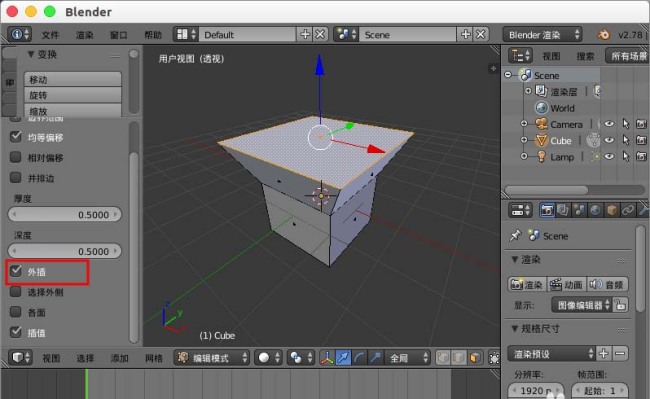Expand the Camera tree node
Image resolution: width=650 pixels, height=399 pixels.
point(524,124)
